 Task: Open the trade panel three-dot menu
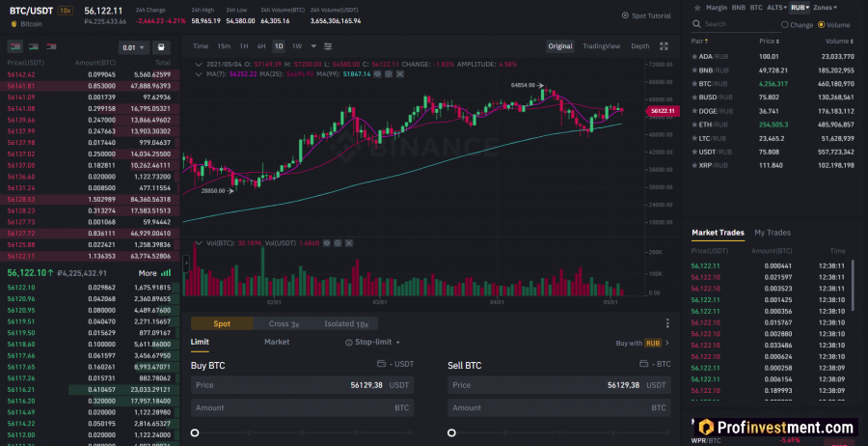tap(667, 323)
